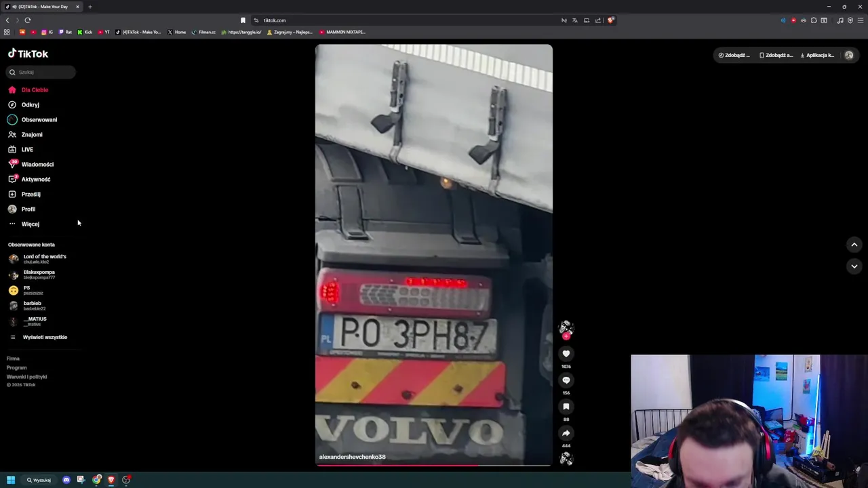Open browser hamburger menu
The image size is (868, 488).
coord(861,20)
